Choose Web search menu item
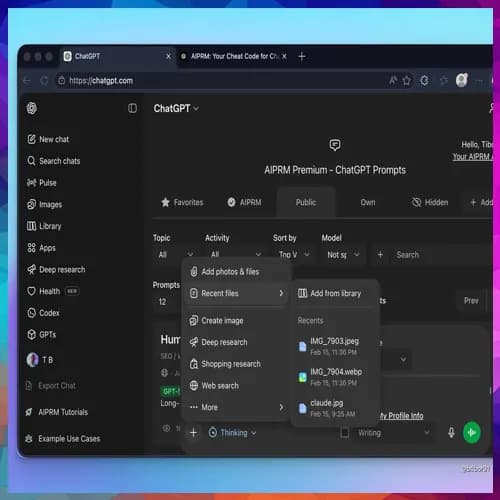 click(x=236, y=386)
